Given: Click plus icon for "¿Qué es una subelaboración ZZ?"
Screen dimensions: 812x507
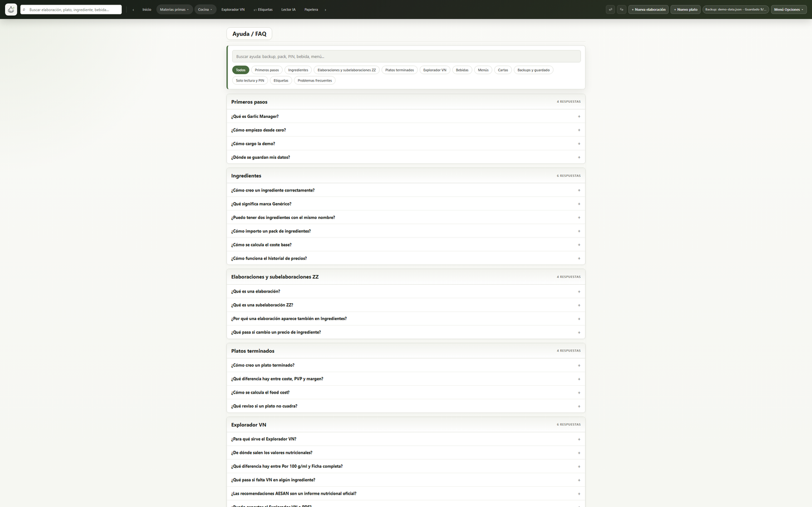Looking at the screenshot, I should (x=579, y=305).
